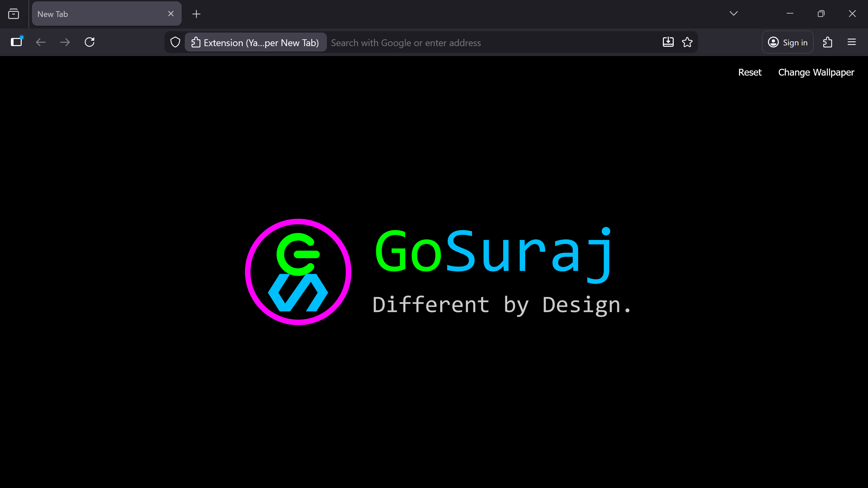Viewport: 868px width, 488px height.
Task: Click the Reset link
Action: [750, 72]
